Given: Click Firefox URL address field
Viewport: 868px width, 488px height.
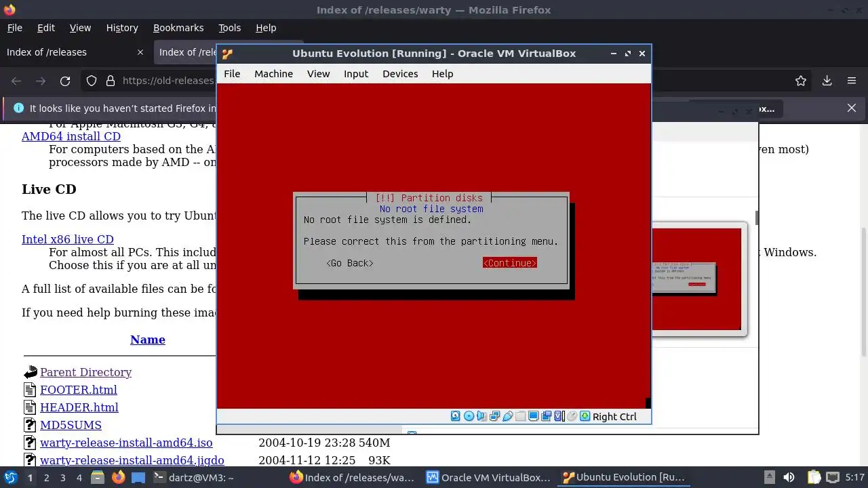Looking at the screenshot, I should point(168,81).
